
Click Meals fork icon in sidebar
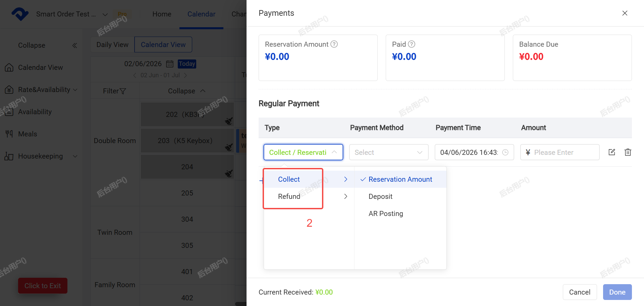pyautogui.click(x=9, y=134)
